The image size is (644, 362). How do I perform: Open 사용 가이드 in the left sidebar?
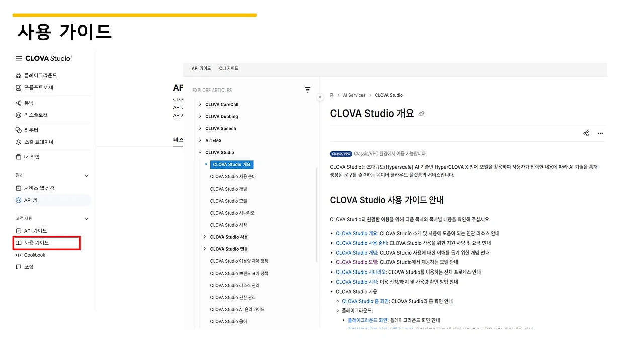(32, 243)
